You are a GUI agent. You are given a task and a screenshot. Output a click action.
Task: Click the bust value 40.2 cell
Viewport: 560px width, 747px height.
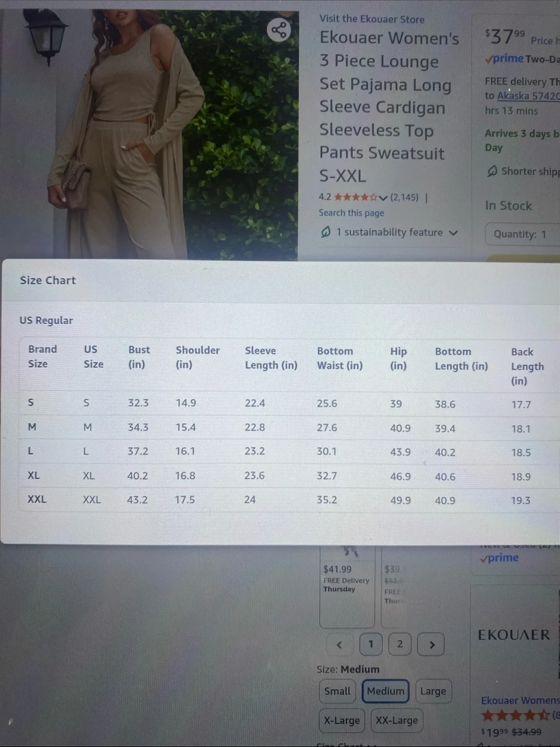pyautogui.click(x=137, y=476)
